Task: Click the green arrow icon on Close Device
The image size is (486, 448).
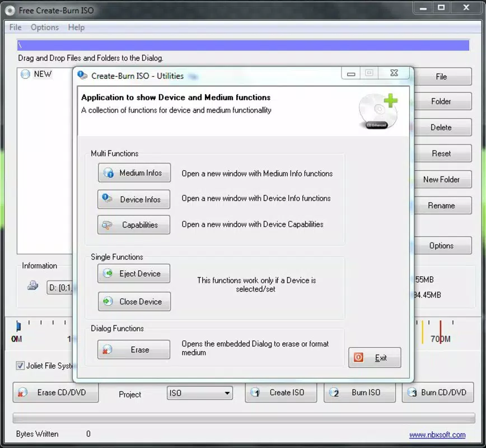Action: pyautogui.click(x=108, y=301)
